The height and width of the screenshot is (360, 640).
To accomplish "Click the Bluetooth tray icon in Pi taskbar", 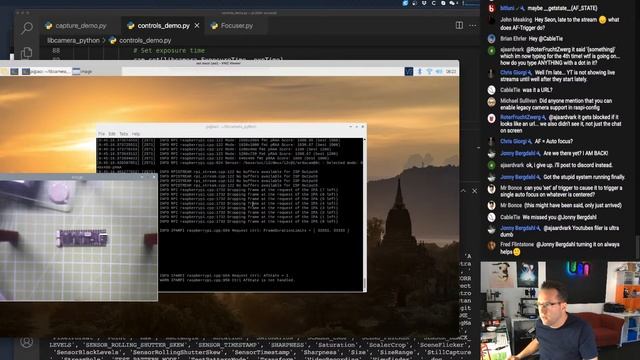I will coord(420,71).
